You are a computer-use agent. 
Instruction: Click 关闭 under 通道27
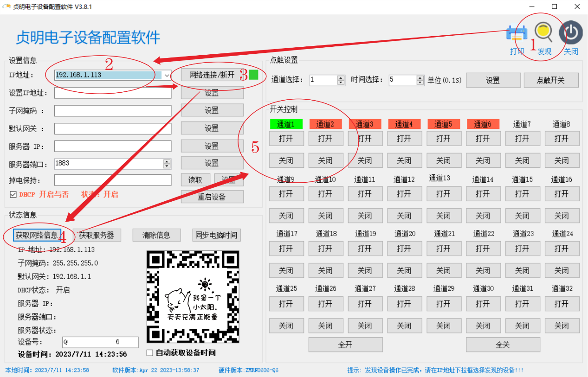[x=365, y=326]
